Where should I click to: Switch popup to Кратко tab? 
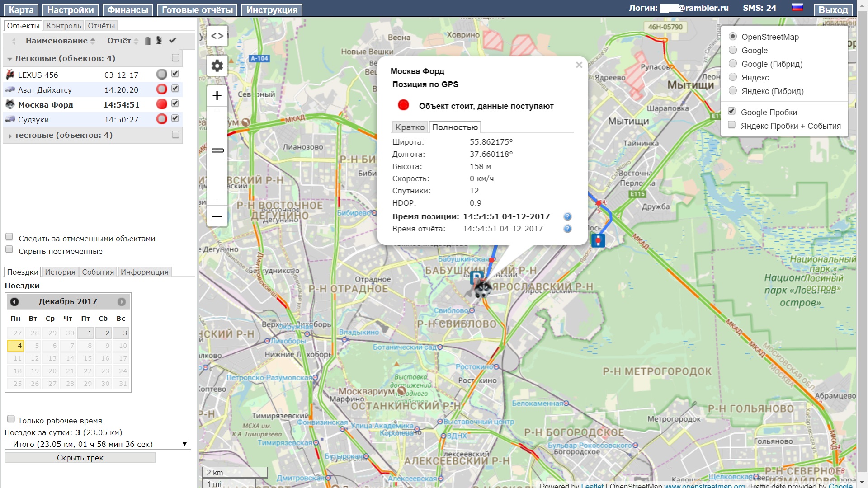coord(410,127)
